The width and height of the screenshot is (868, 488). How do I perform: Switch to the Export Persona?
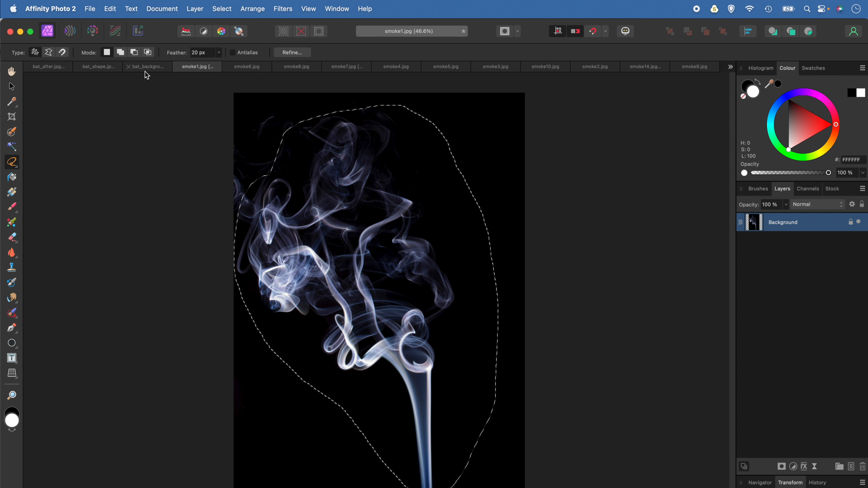(138, 31)
